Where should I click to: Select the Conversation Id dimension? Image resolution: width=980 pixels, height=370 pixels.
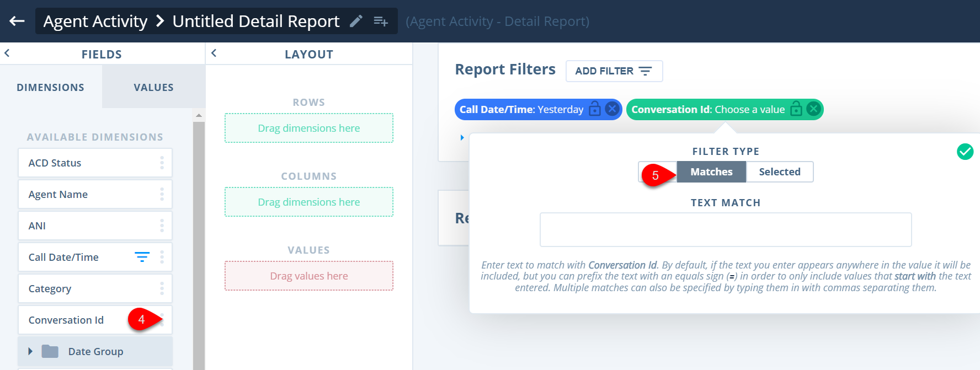tap(95, 320)
